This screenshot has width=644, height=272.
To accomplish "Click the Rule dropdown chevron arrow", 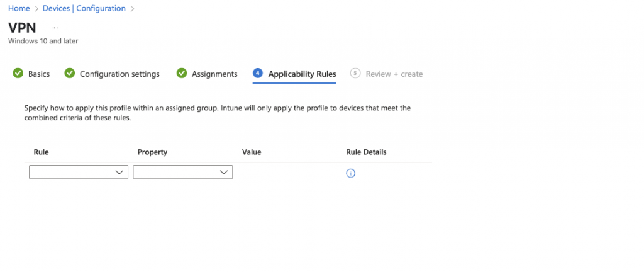I will point(119,172).
